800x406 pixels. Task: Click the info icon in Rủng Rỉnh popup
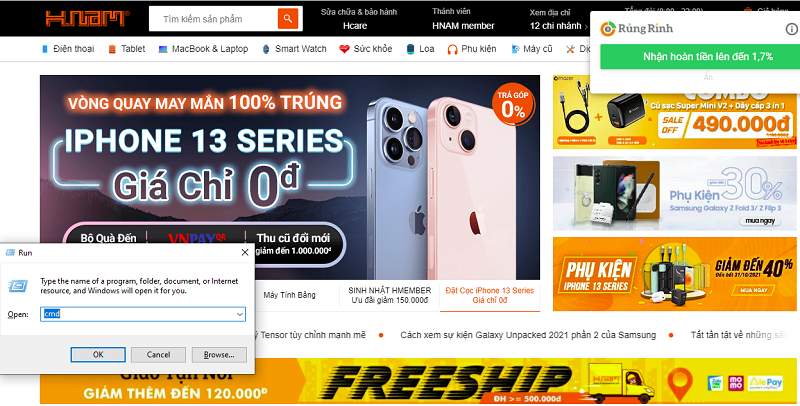pos(791,29)
